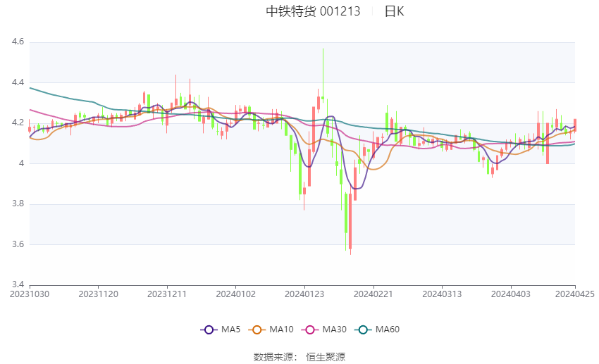Click the 4.4 price axis label
The image size is (599, 364).
pos(18,82)
